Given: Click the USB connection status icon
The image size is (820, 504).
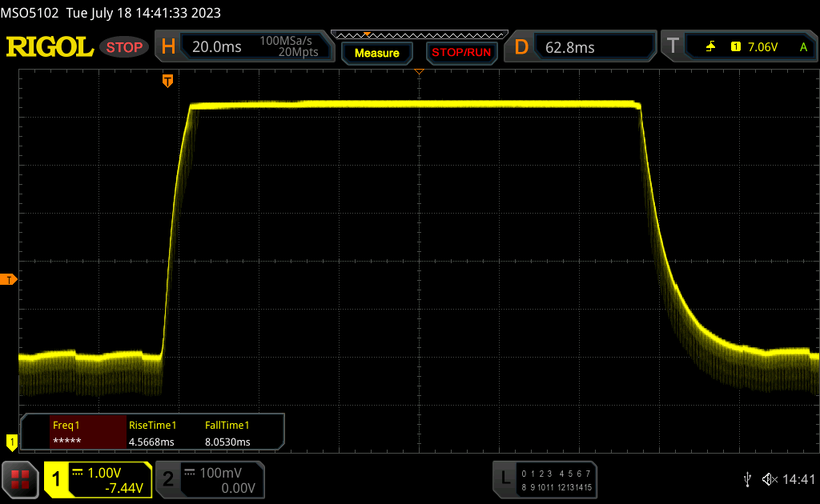Looking at the screenshot, I should pyautogui.click(x=747, y=478).
